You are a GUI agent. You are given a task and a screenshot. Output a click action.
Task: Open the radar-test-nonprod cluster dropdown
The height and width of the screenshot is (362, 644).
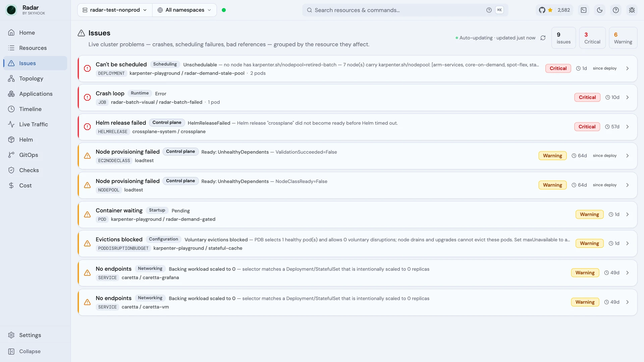[x=115, y=10]
